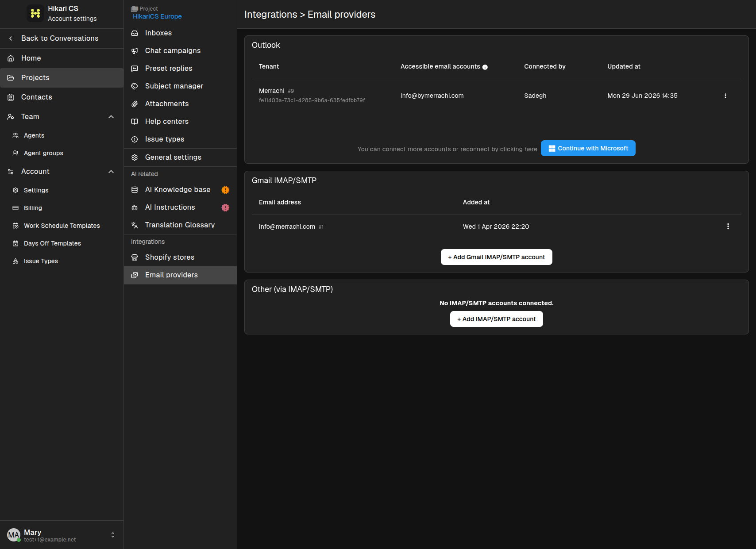
Task: Add an IMAP/SMTP account
Action: pyautogui.click(x=496, y=319)
